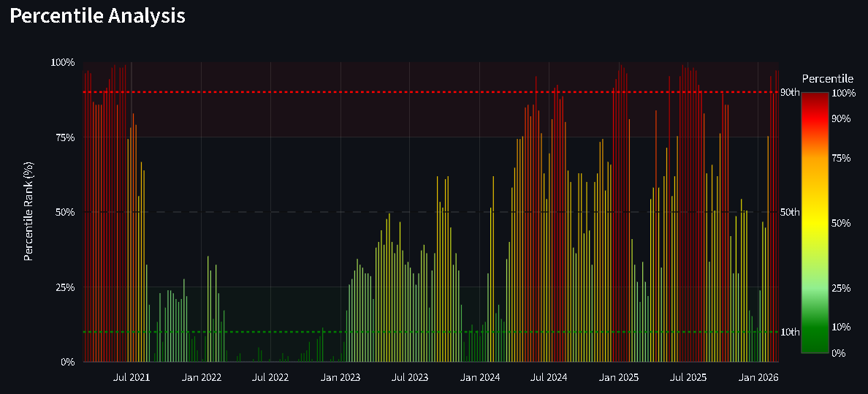Click the red dotted 90th percentile line

[430, 92]
